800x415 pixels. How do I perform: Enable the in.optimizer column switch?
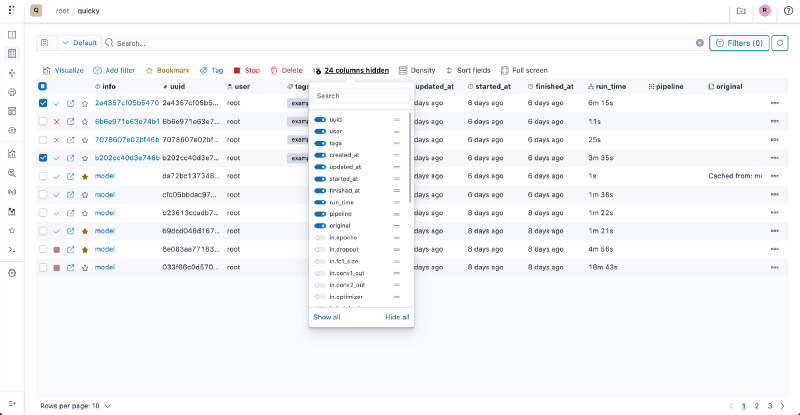click(x=320, y=297)
